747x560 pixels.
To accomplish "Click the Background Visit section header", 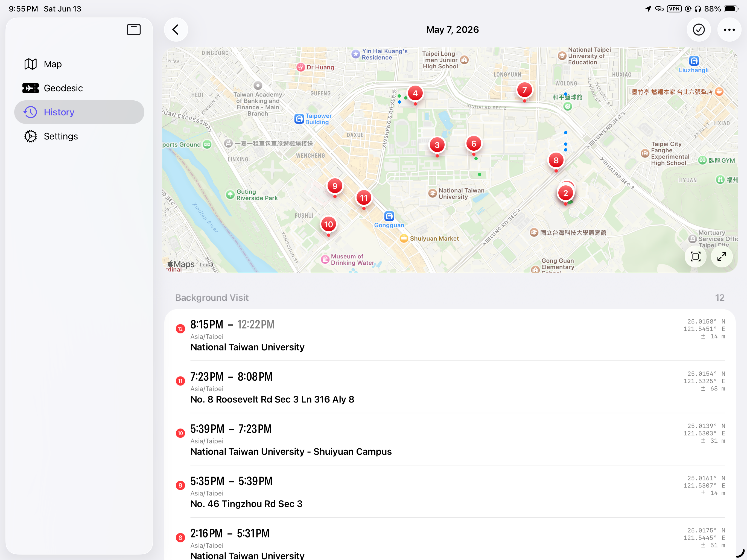I will (212, 297).
